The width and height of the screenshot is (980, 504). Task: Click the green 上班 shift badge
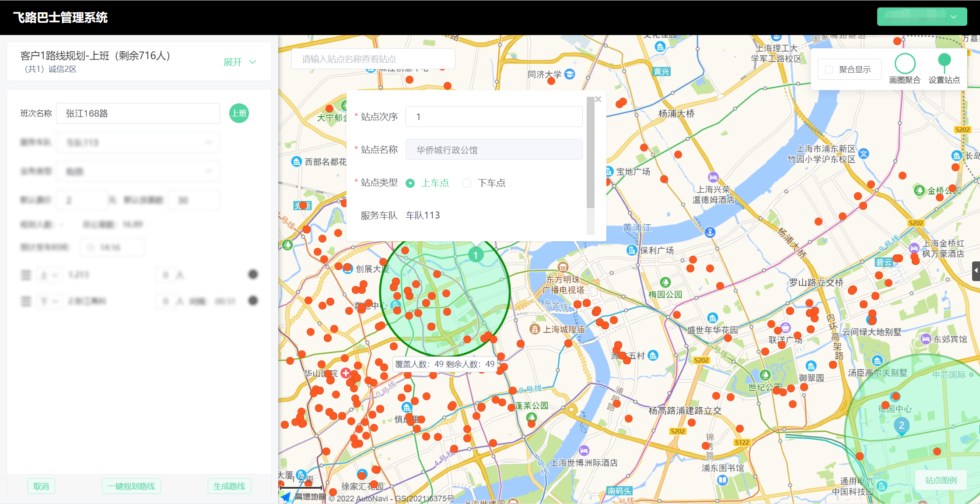(239, 113)
